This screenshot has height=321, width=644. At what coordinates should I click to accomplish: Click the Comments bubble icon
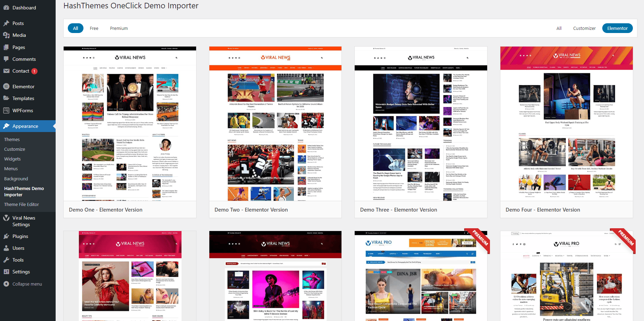pos(6,59)
